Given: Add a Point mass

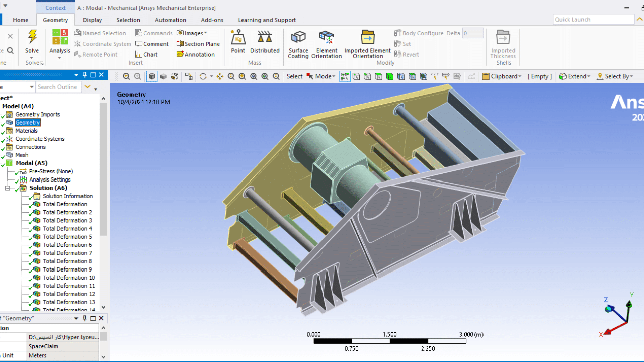Looking at the screenshot, I should (x=238, y=42).
